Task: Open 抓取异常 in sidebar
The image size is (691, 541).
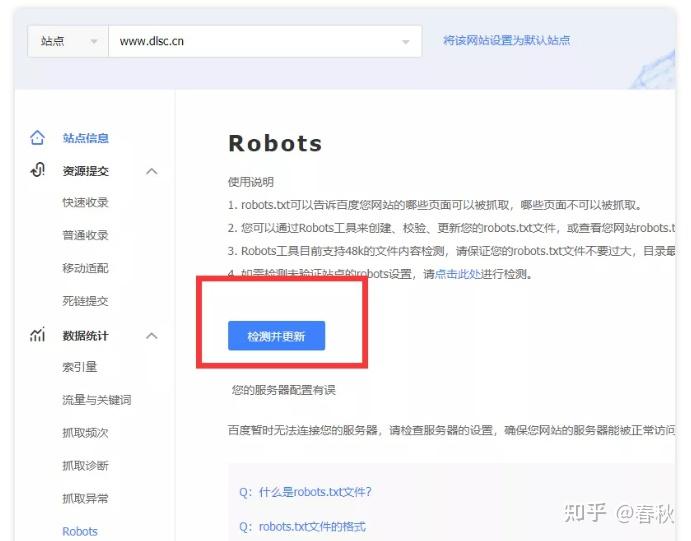Action: [x=85, y=499]
